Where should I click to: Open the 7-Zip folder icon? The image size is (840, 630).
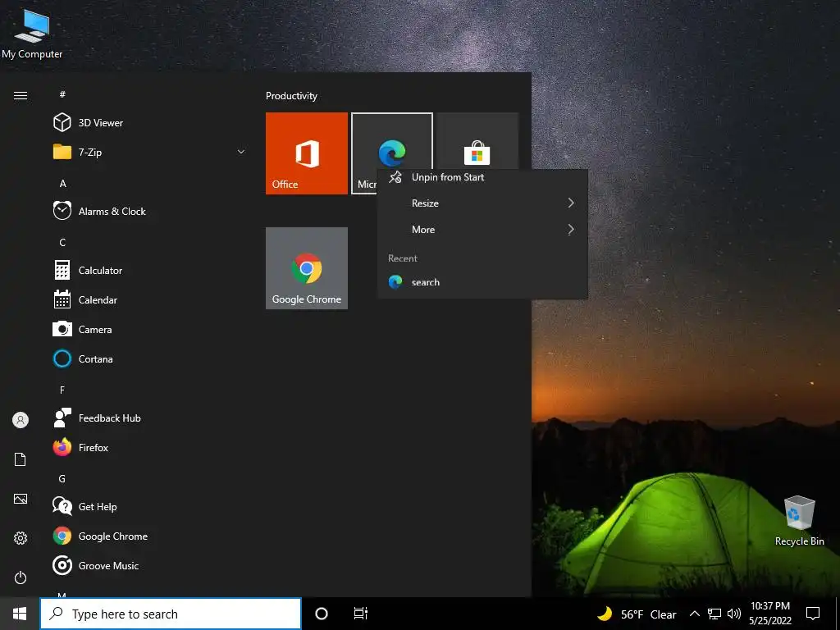point(62,152)
